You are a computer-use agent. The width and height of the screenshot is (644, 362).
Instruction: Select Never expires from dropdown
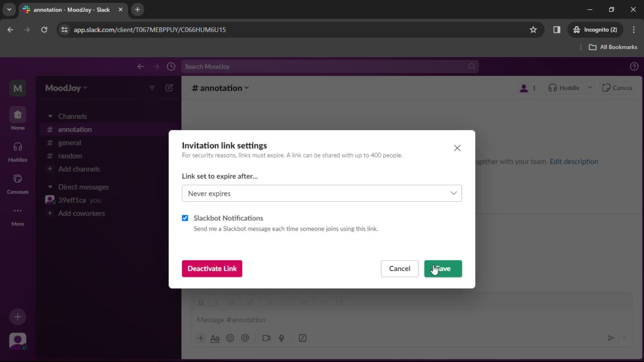[322, 193]
